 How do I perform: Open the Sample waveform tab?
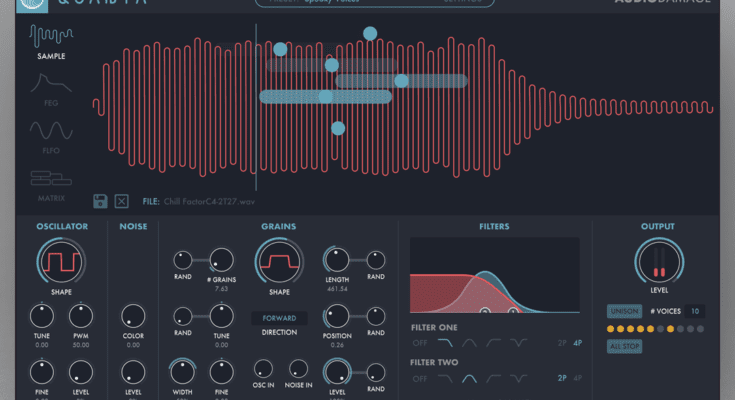(x=51, y=41)
